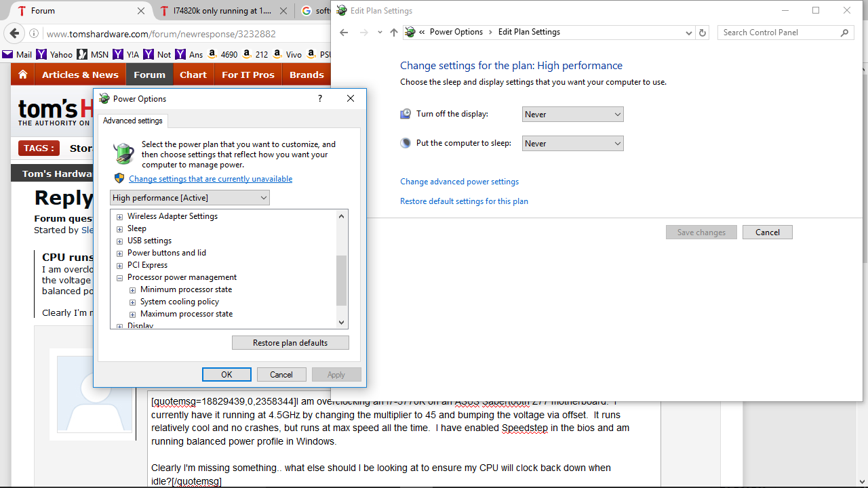
Task: Click the Power Options icon in address bar
Action: coord(410,32)
